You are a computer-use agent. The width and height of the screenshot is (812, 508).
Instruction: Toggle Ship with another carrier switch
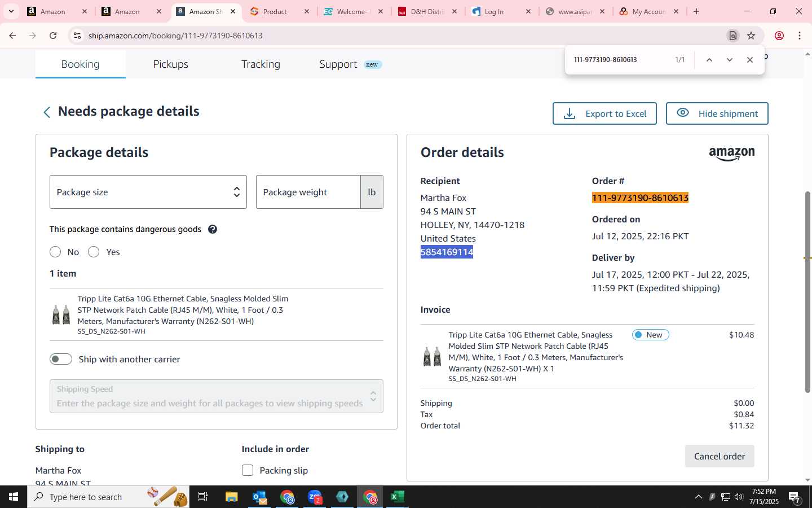tap(61, 359)
